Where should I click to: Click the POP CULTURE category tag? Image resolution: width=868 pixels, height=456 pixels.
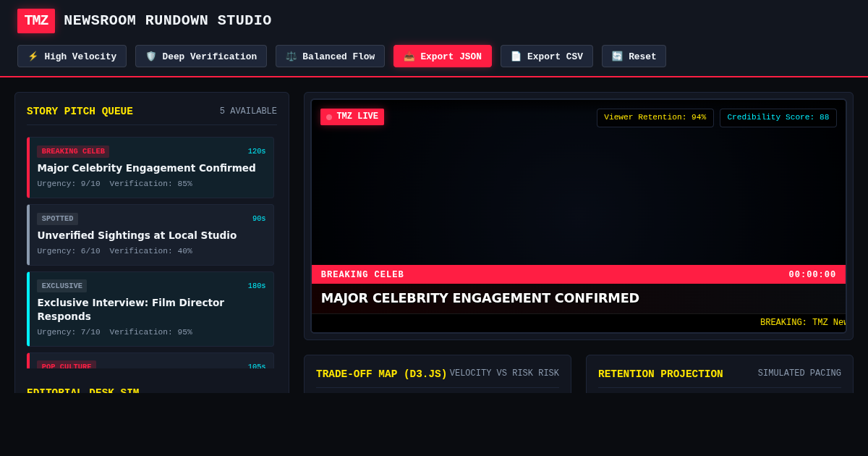[67, 365]
